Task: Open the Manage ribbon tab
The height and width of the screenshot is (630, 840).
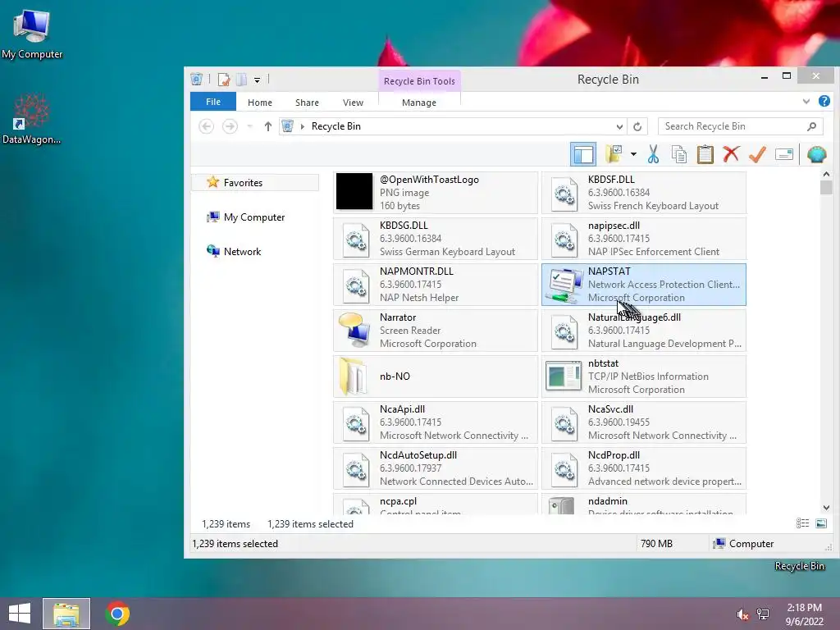Action: (419, 103)
